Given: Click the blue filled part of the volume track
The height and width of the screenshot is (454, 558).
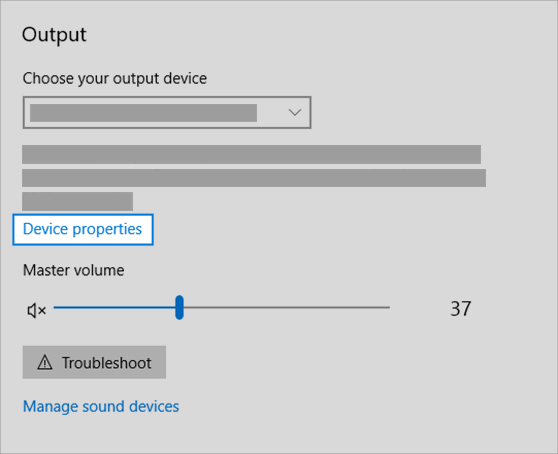Looking at the screenshot, I should click(x=114, y=307).
